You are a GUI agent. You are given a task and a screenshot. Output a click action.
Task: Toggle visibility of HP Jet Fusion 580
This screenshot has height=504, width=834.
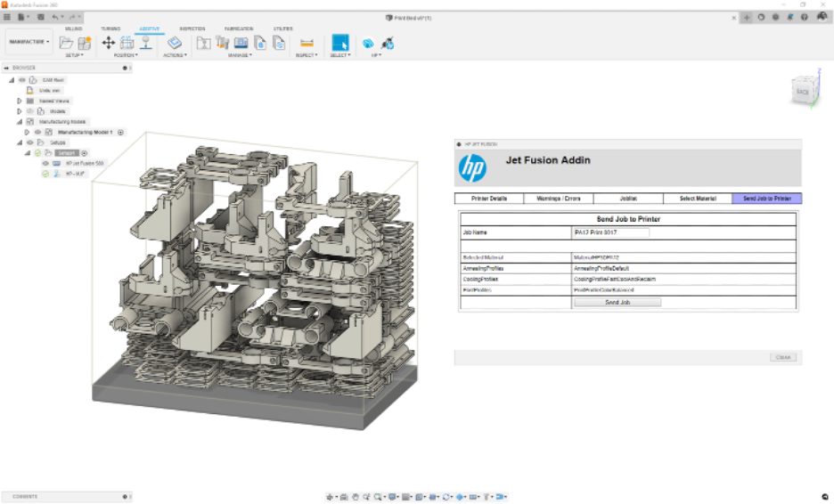45,163
